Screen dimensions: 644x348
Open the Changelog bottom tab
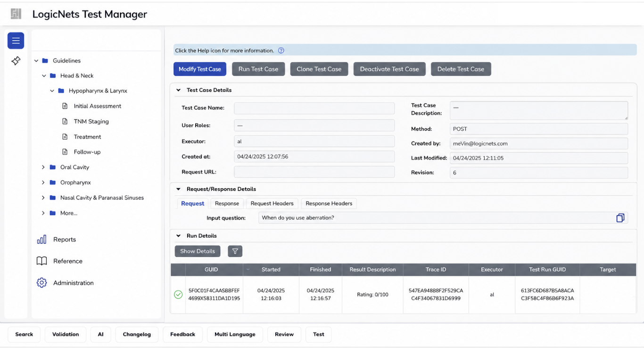click(x=137, y=334)
